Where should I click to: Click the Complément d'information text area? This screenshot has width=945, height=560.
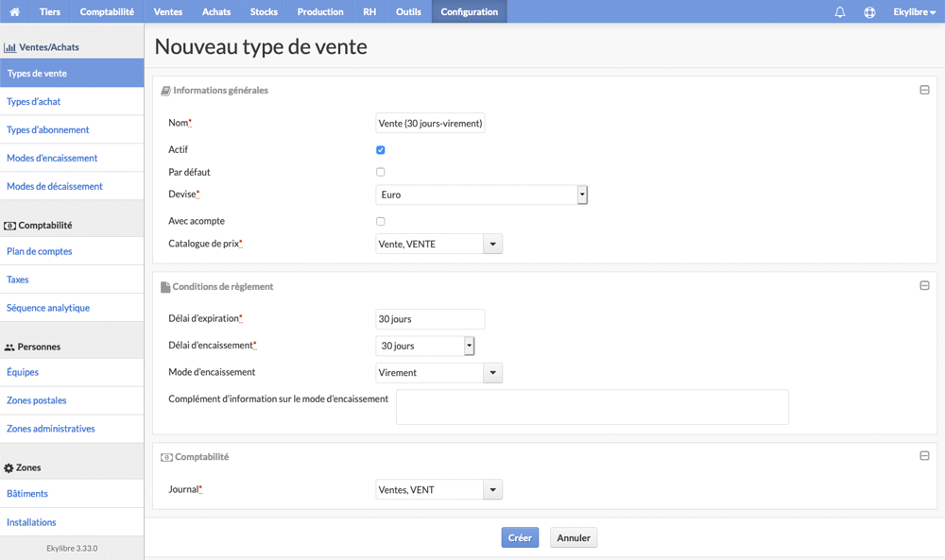592,407
